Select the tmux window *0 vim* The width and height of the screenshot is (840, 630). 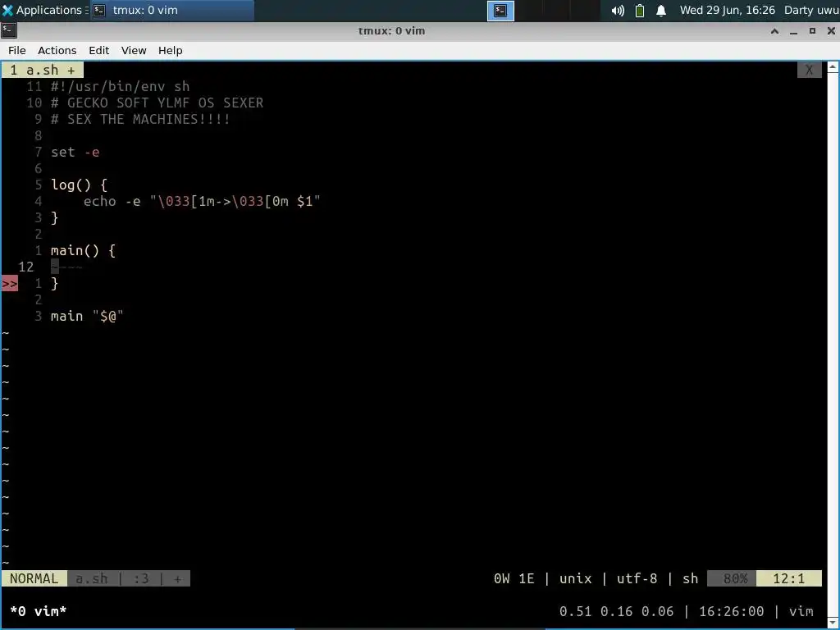click(38, 611)
